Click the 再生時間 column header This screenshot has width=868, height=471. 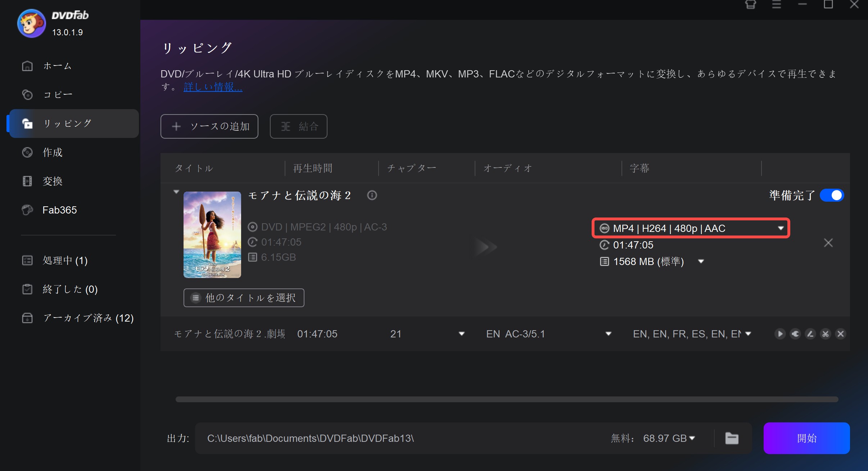[313, 168]
